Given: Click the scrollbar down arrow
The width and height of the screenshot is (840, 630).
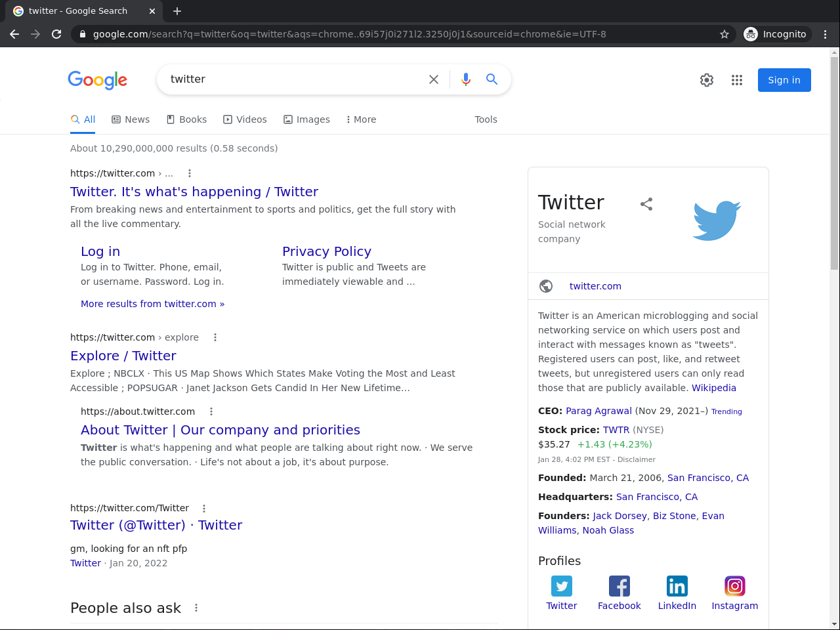Looking at the screenshot, I should point(834,624).
